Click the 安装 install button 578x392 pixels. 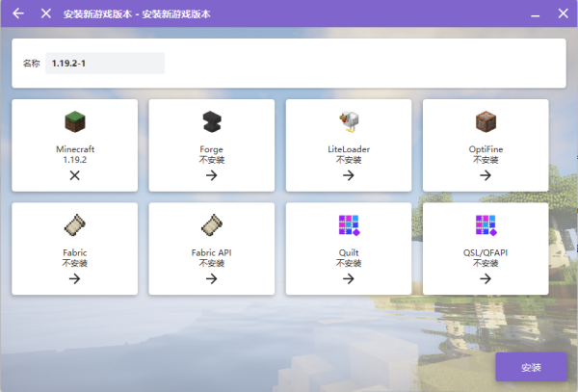tap(531, 367)
